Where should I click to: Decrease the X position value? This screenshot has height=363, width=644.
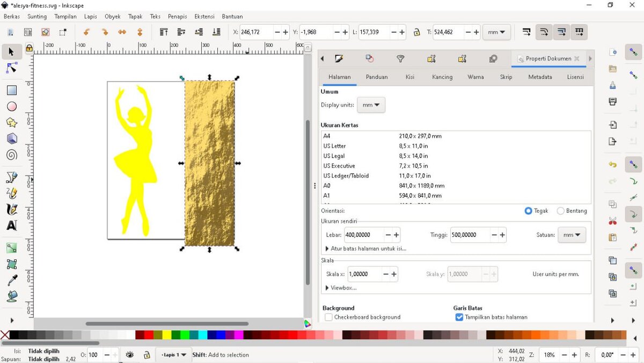[277, 32]
